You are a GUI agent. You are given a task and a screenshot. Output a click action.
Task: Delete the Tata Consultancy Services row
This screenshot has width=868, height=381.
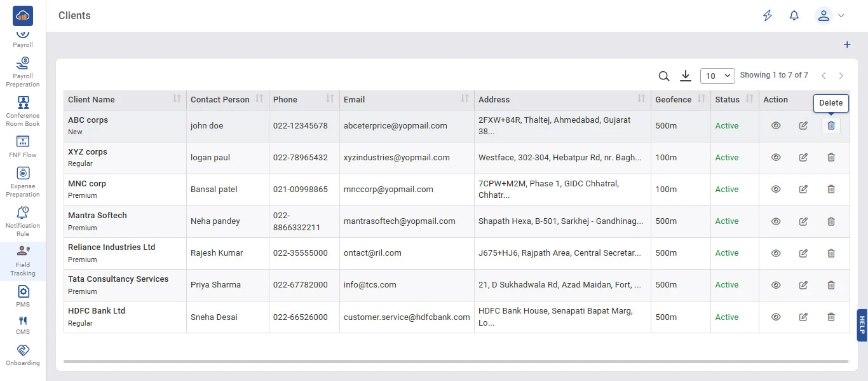831,285
